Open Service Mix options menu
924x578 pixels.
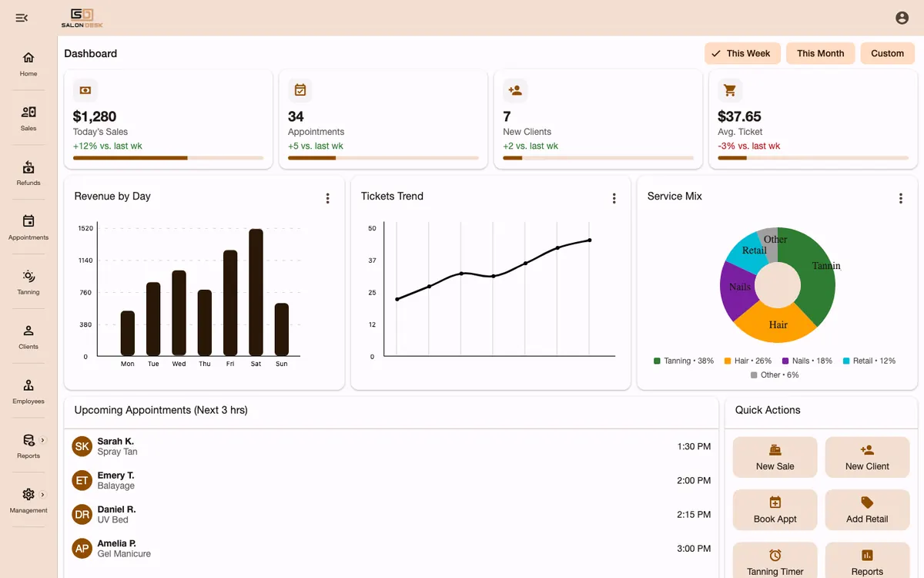[x=900, y=198]
